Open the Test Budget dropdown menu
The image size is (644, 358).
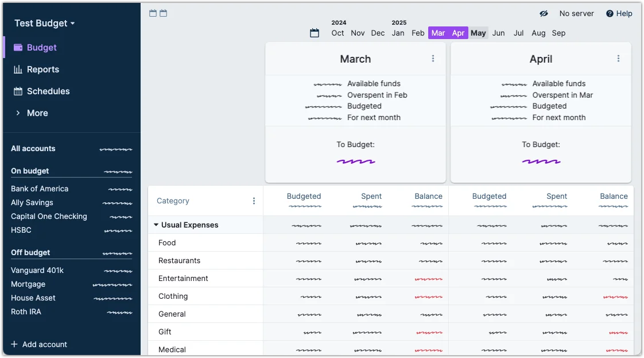coord(45,24)
